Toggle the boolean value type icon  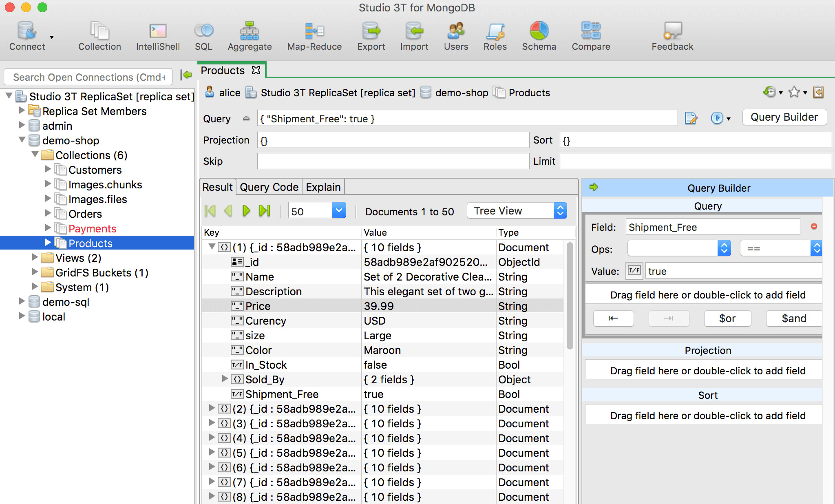[634, 271]
